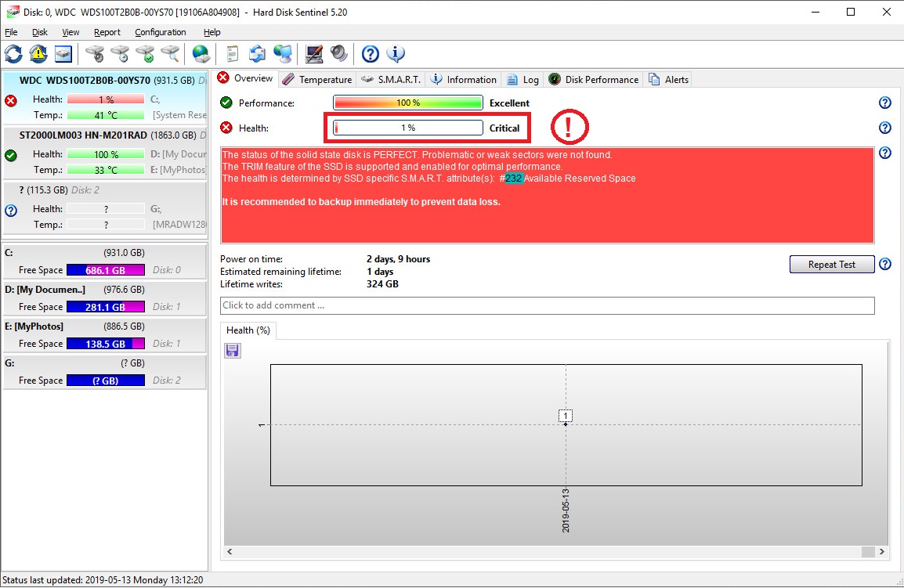Select the Health (%) graph tab

click(248, 330)
